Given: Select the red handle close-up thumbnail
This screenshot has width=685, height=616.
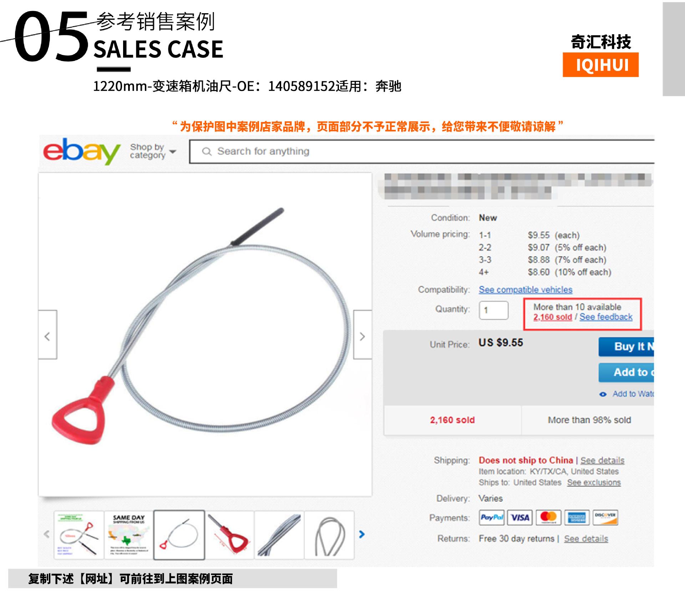Looking at the screenshot, I should point(229,535).
